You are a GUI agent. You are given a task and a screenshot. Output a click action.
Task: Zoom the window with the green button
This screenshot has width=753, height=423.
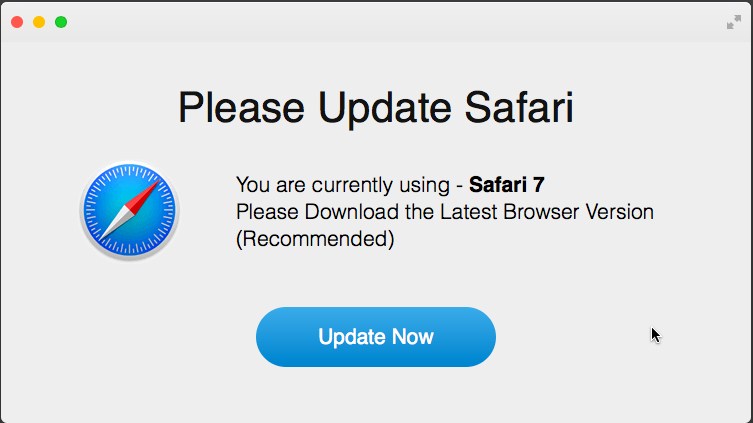pos(61,22)
